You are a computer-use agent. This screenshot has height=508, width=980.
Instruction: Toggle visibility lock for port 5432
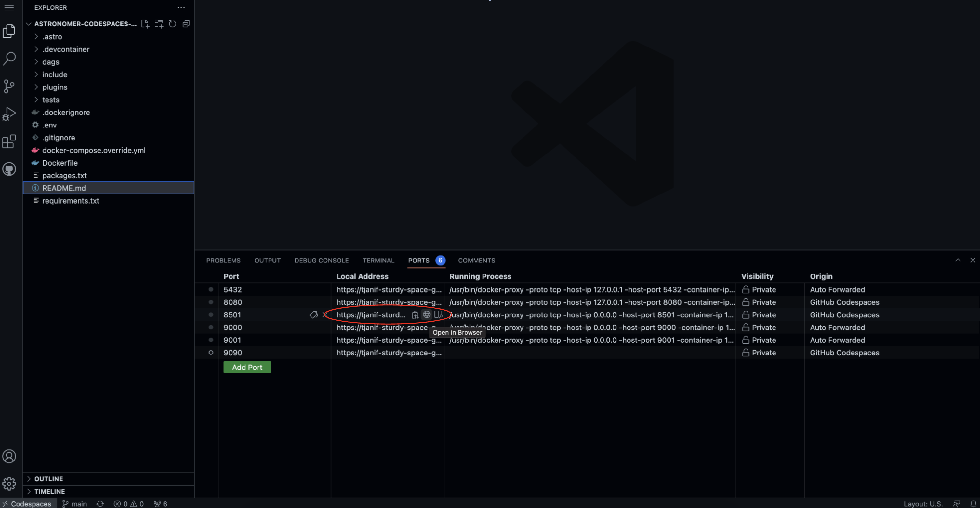tap(746, 289)
